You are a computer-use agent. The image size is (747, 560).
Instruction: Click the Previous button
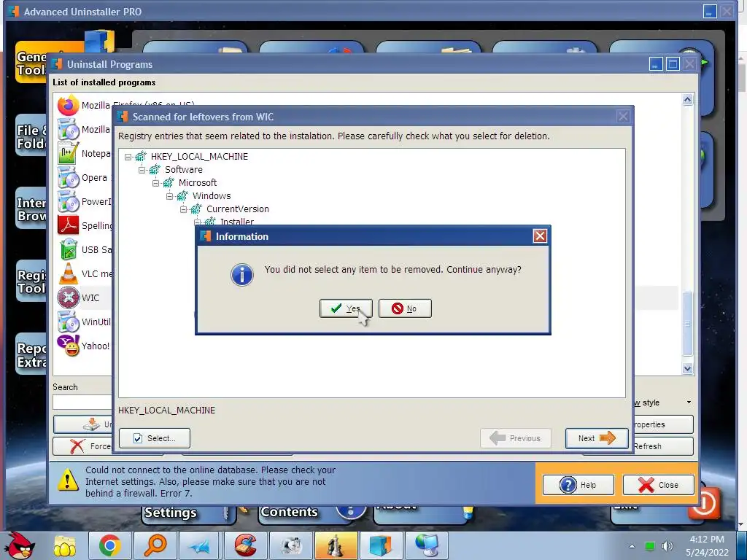(516, 438)
